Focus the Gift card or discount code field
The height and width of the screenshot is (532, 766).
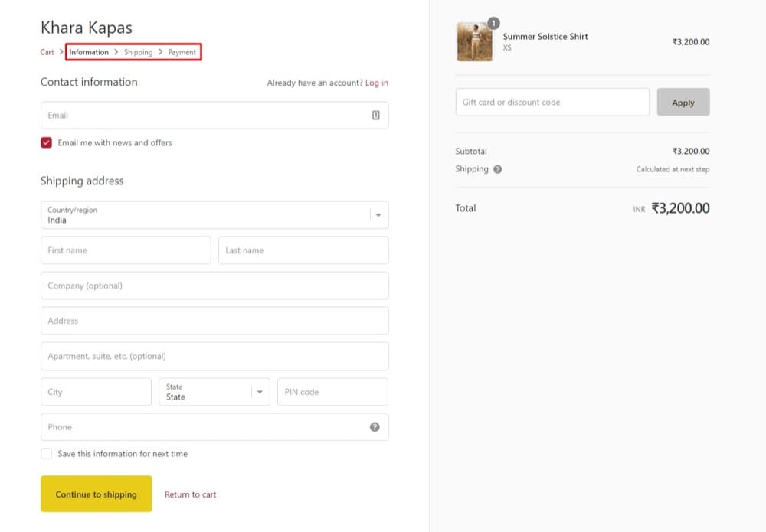pyautogui.click(x=552, y=102)
